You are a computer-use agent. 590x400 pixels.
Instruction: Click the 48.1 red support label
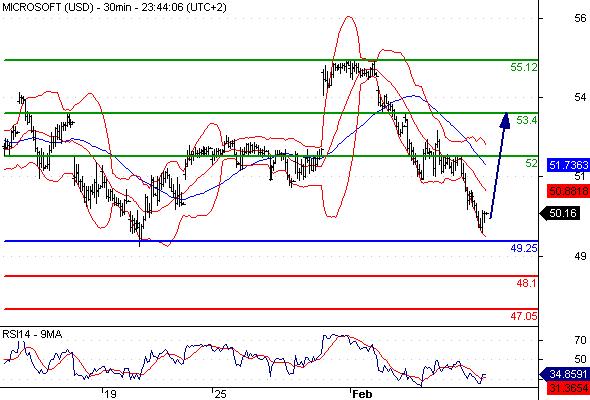point(527,283)
